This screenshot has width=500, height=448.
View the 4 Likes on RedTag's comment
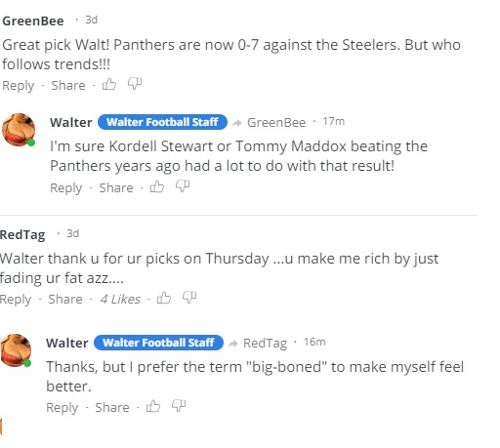(x=120, y=299)
